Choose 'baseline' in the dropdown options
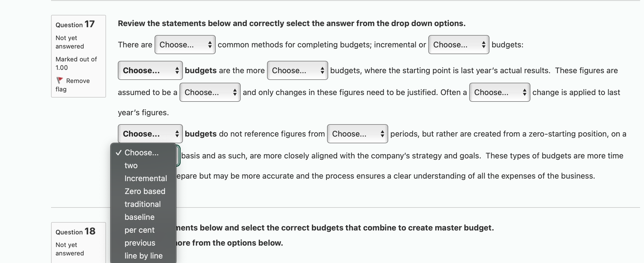644x263 pixels. 139,217
